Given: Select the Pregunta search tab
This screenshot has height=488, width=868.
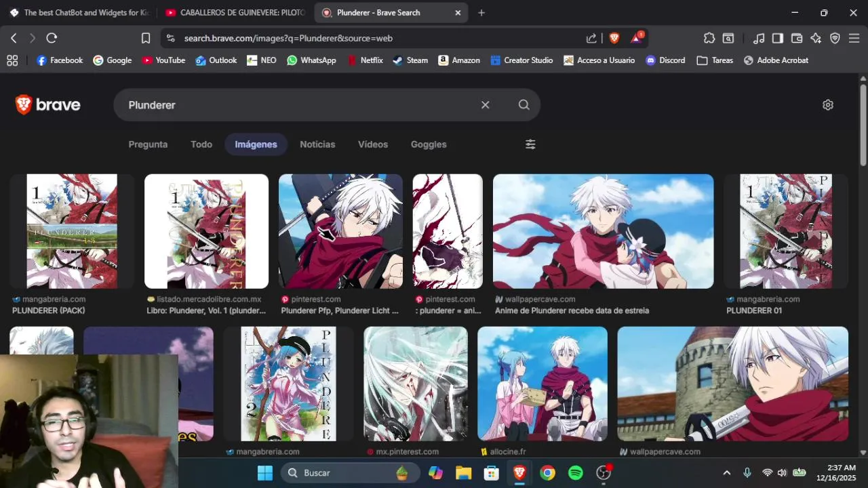Looking at the screenshot, I should (148, 144).
